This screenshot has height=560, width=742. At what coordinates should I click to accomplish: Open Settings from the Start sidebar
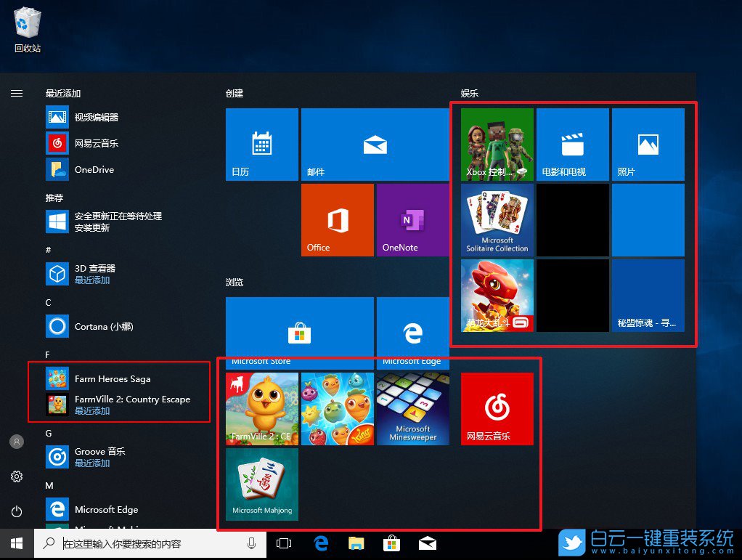tap(17, 476)
